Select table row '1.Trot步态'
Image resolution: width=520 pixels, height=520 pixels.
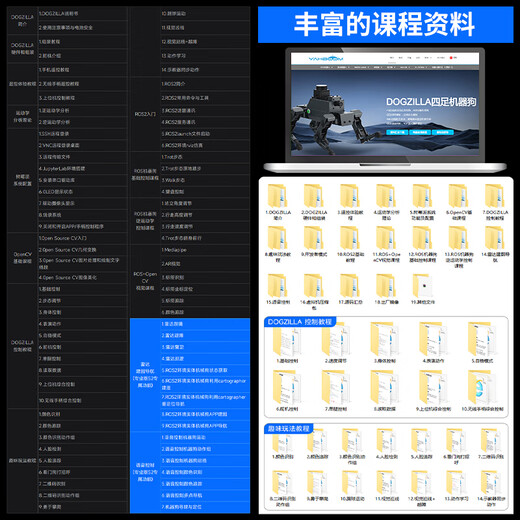[205, 157]
